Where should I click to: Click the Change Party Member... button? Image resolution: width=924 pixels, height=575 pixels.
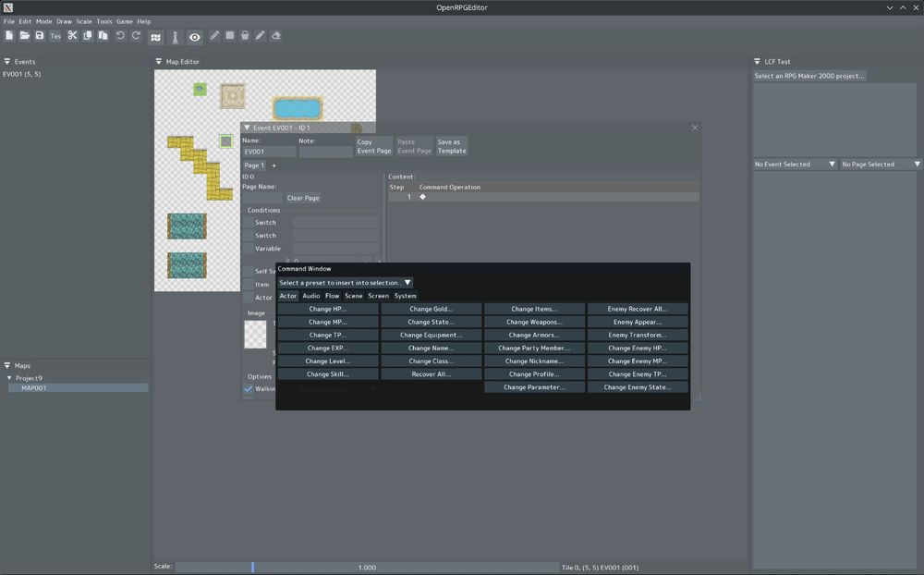[x=534, y=348]
